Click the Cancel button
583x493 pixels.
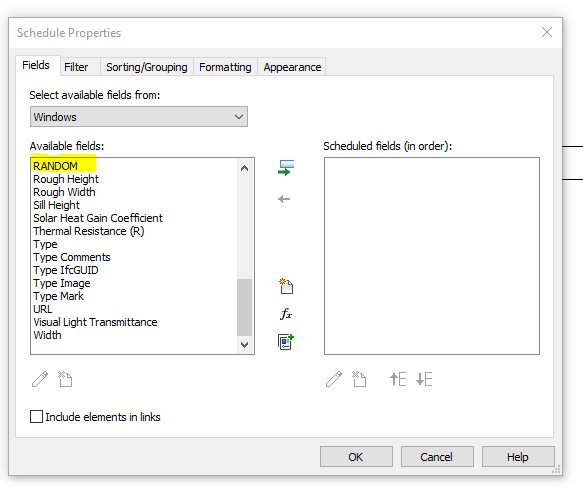[x=437, y=457]
